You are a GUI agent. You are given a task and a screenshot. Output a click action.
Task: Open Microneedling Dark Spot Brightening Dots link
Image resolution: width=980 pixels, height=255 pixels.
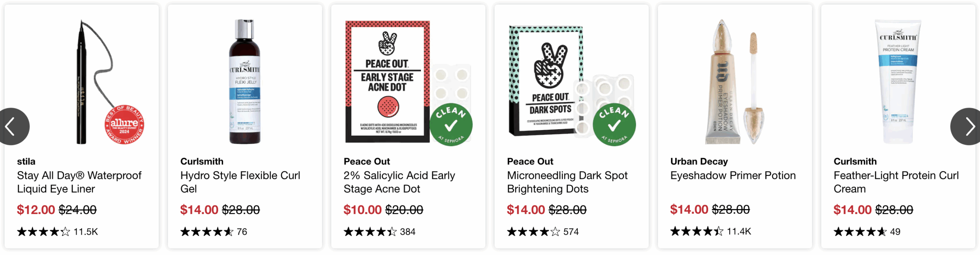tap(567, 182)
